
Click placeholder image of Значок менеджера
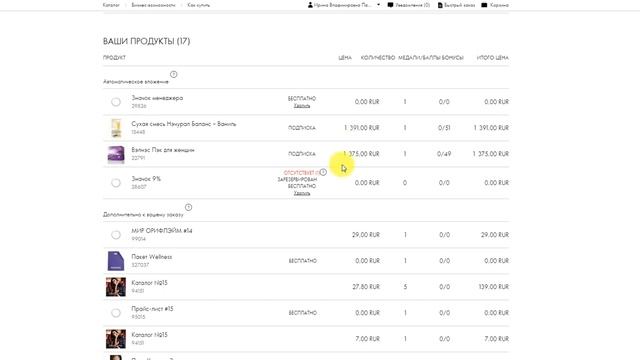tap(116, 102)
